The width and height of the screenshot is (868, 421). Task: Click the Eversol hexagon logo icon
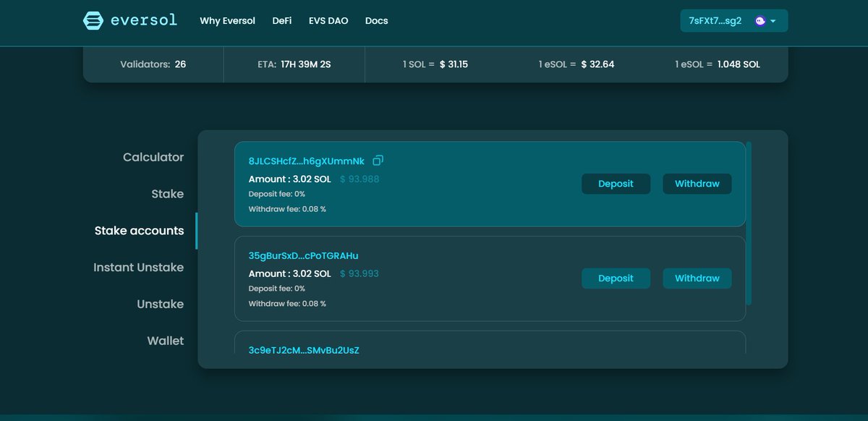tap(93, 20)
